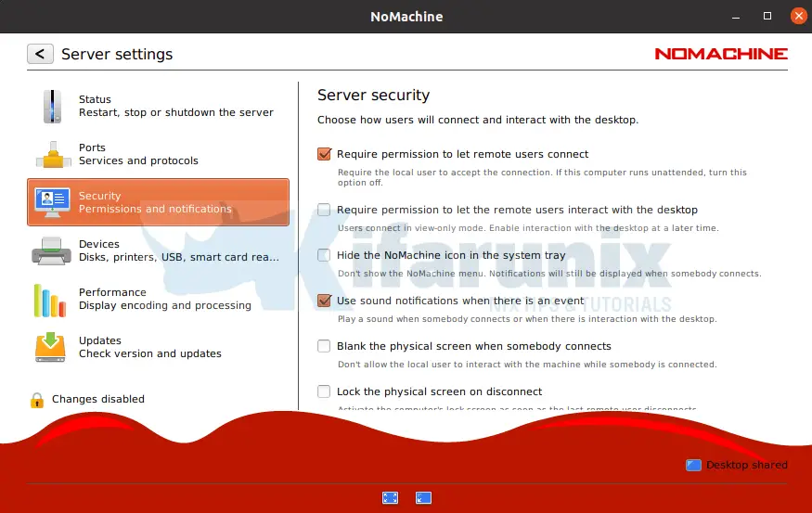Click text 'Users connect in view-only mode'
Image resolution: width=812 pixels, height=513 pixels.
[412, 228]
